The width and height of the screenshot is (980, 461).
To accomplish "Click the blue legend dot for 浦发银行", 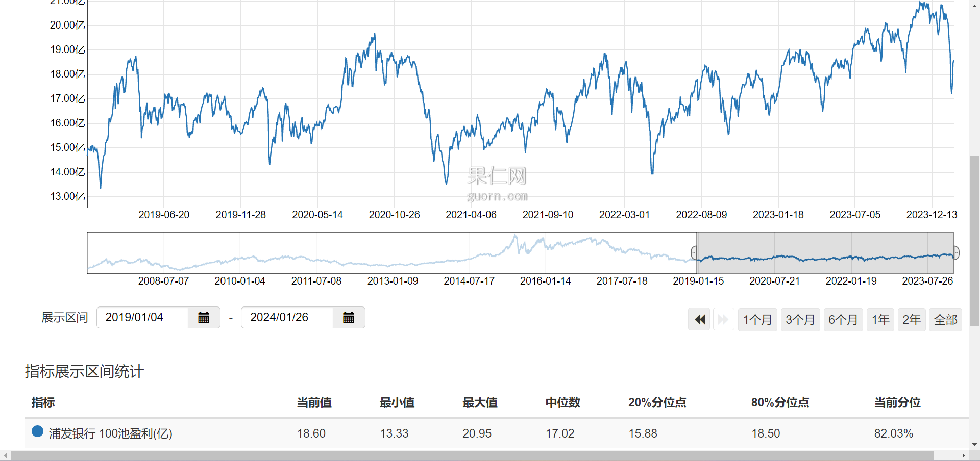I will click(x=37, y=431).
